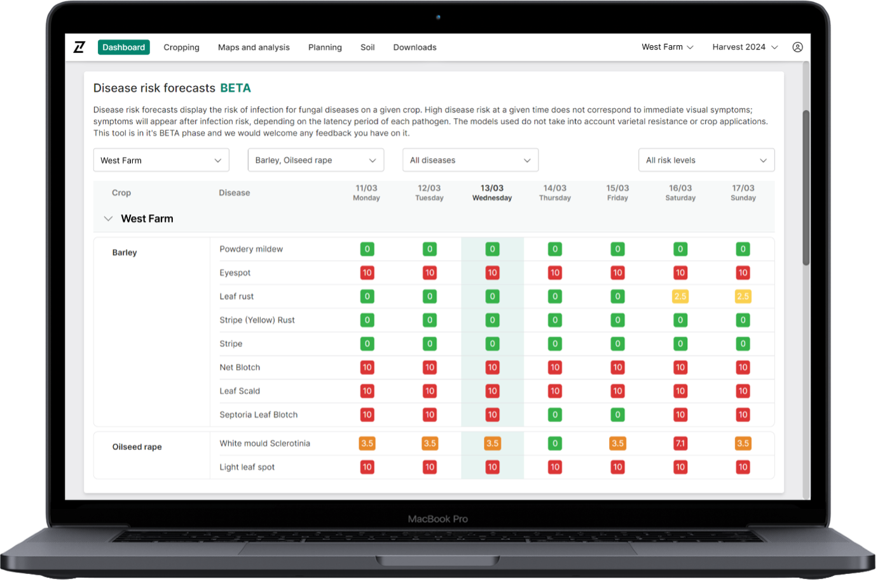Click White mould 3.5 badge on Monday
Screen dimensions: 878x588
367,443
